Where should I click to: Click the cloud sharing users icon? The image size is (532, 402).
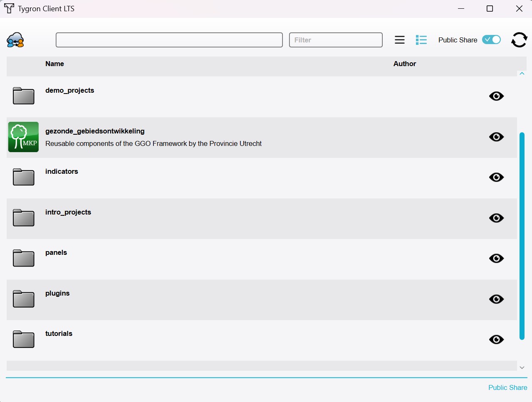coord(15,40)
